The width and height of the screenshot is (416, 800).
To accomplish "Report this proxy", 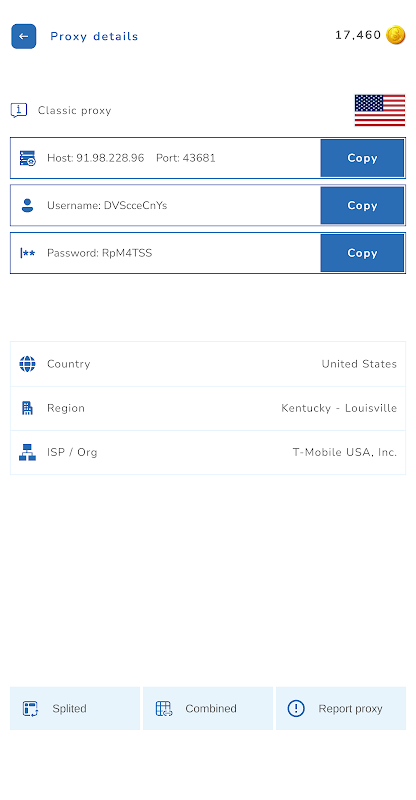I will (x=341, y=708).
